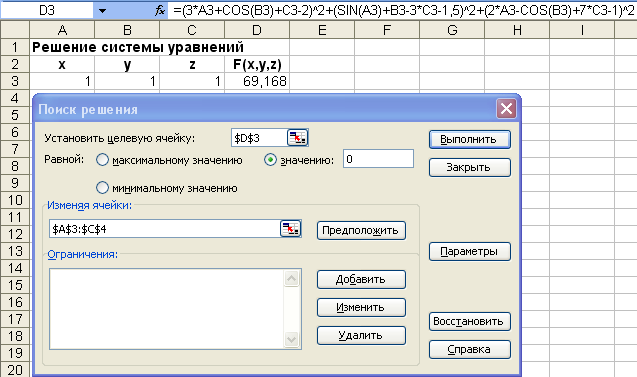Click the target cell field containing $D$3
The width and height of the screenshot is (637, 377).
coord(259,138)
